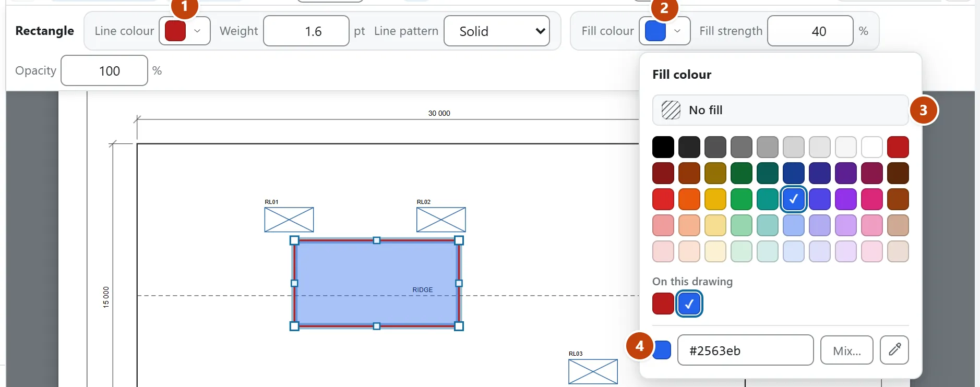The width and height of the screenshot is (980, 387).
Task: Choose the bright green swatch
Action: (x=742, y=199)
